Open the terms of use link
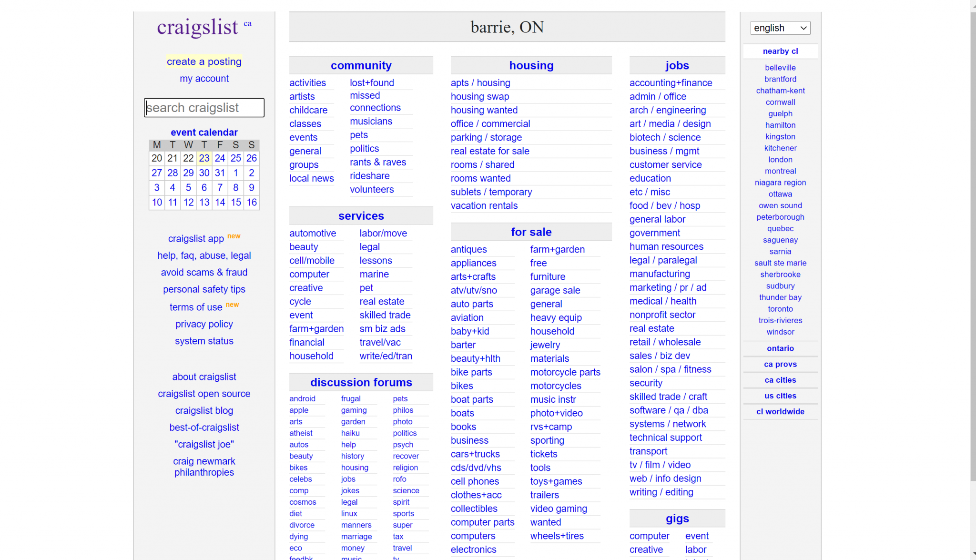976x560 pixels. 196,307
